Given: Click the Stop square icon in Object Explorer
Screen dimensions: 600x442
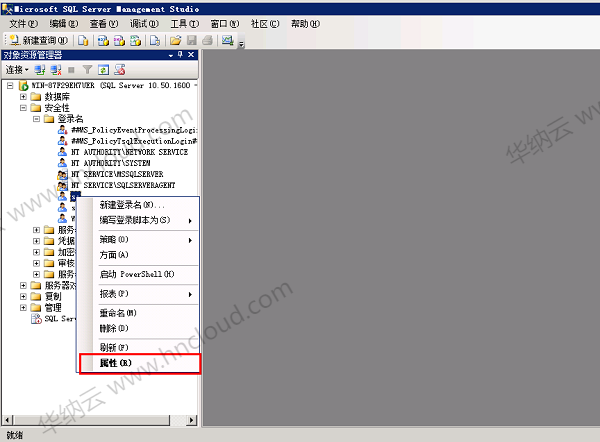Looking at the screenshot, I should click(71, 70).
